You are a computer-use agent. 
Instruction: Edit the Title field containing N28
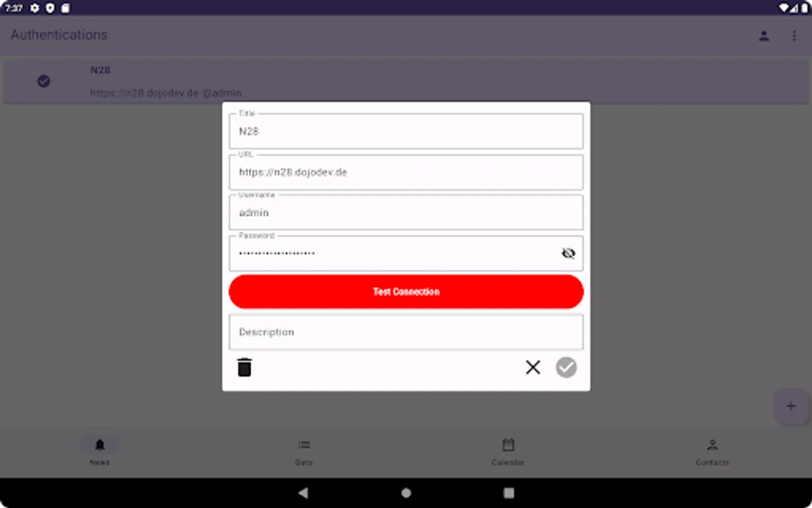pos(405,131)
